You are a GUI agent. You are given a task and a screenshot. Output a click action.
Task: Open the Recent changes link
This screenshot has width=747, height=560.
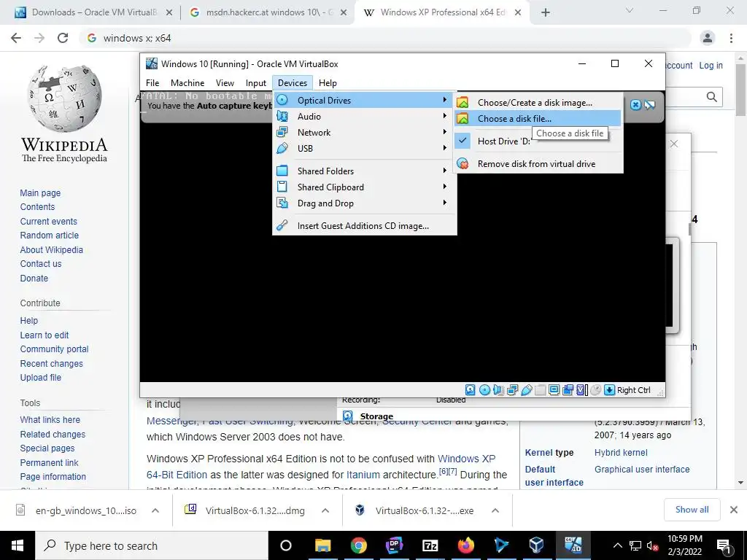click(52, 364)
